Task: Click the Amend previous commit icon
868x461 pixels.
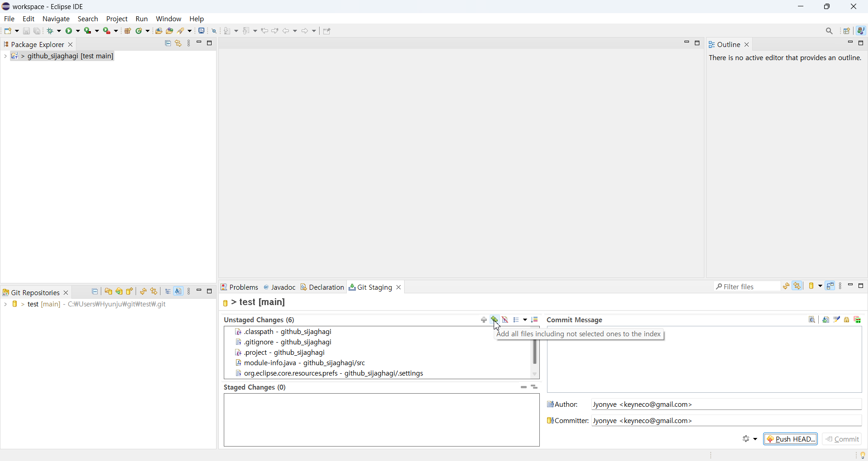Action: coord(826,320)
